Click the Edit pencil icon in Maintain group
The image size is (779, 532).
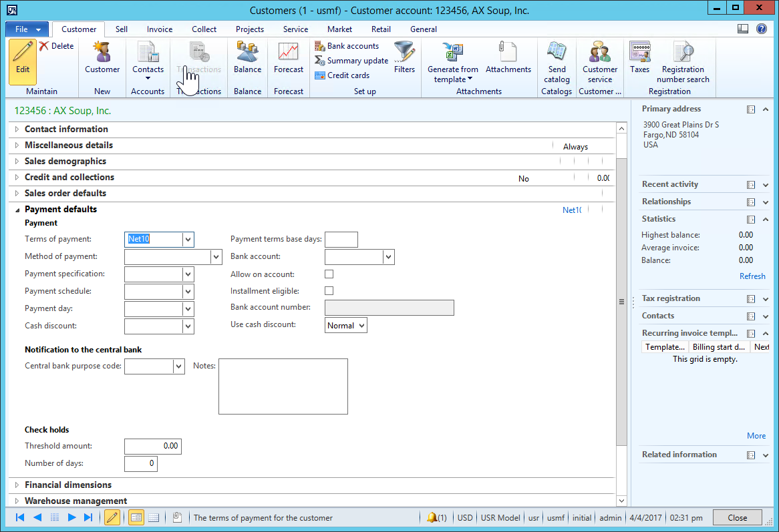tap(22, 61)
